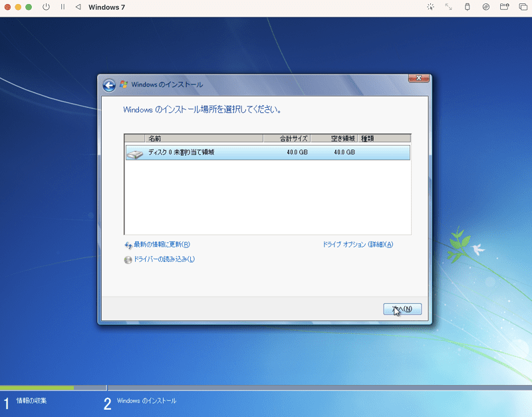The image size is (532, 417).
Task: Click the power icon in the VM toolbar
Action: 46,7
